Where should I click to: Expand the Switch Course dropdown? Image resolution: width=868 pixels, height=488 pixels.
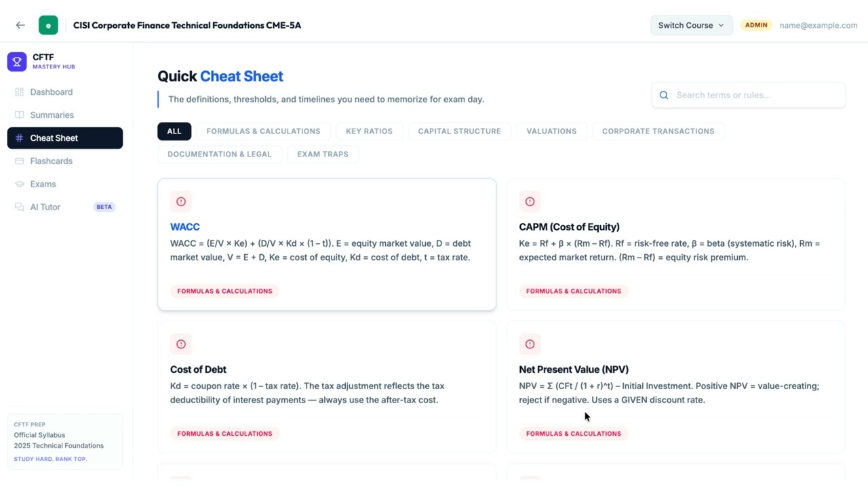691,25
